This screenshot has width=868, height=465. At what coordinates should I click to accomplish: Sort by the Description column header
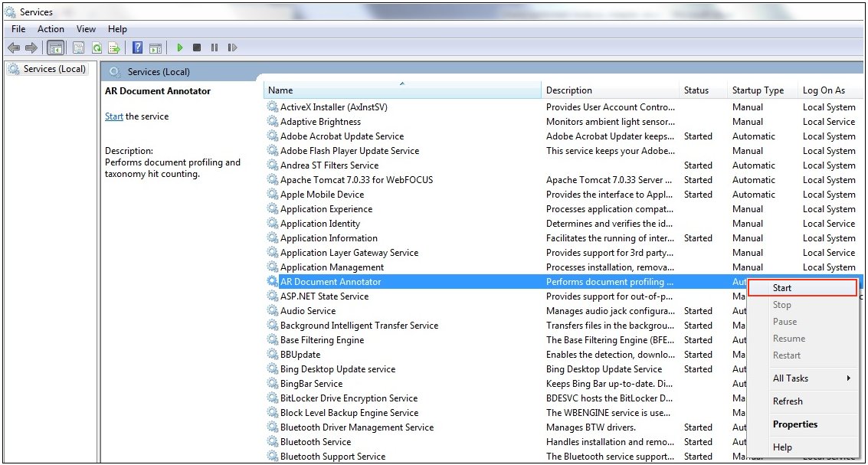pos(610,90)
